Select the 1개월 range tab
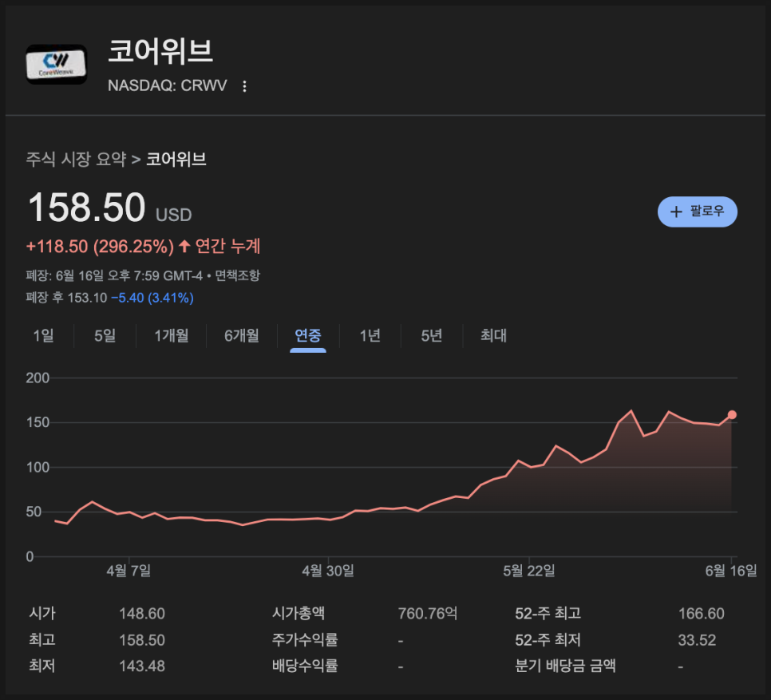Screen dimensions: 771x700 172,336
